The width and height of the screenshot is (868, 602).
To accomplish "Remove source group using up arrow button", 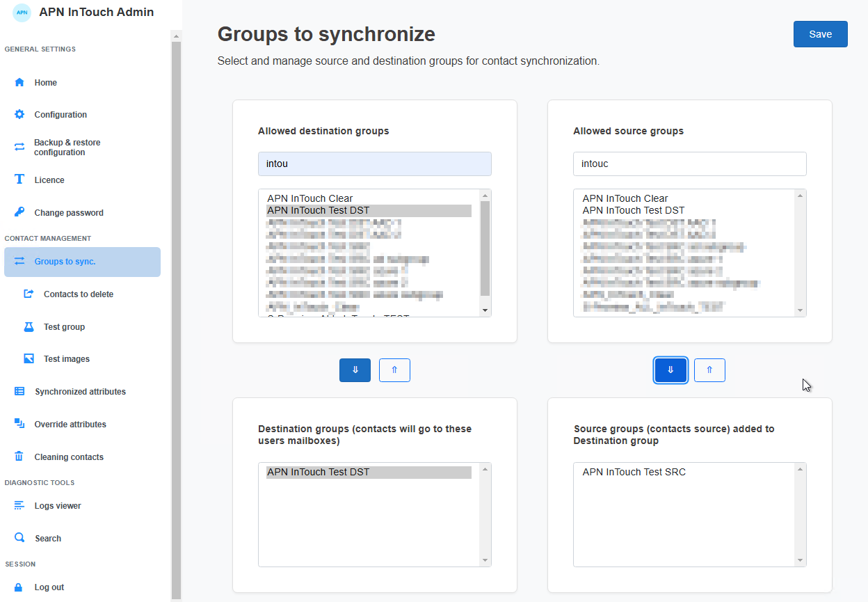I will 709,370.
